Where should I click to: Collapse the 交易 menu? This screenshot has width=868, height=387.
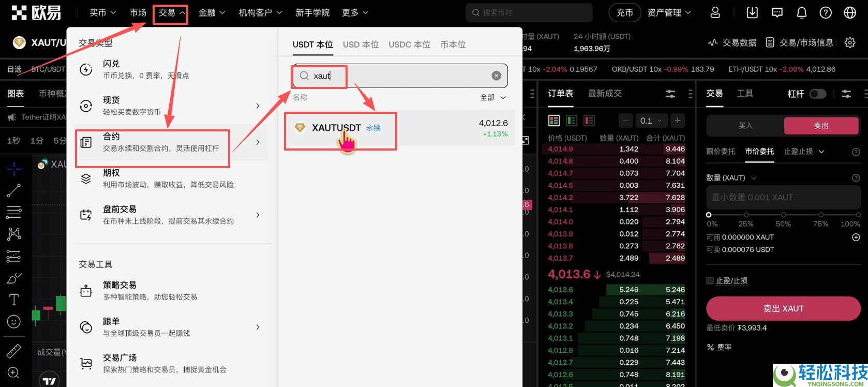click(x=171, y=13)
